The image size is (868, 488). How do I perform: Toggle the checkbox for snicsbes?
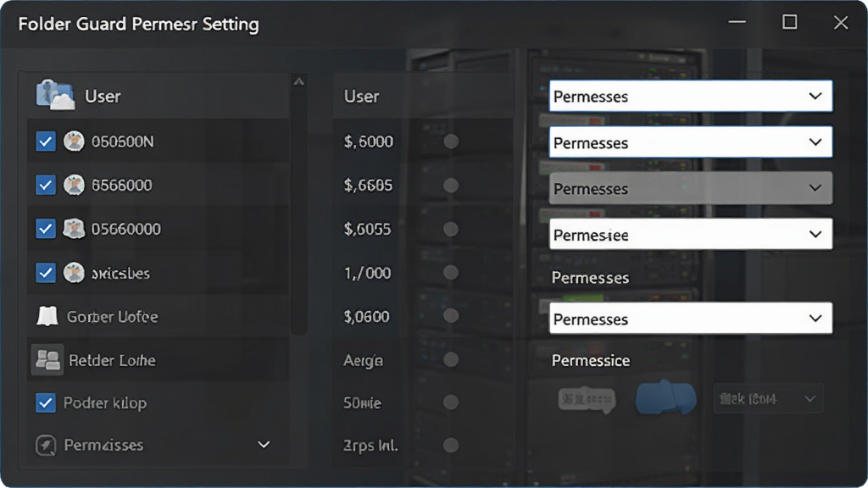46,273
